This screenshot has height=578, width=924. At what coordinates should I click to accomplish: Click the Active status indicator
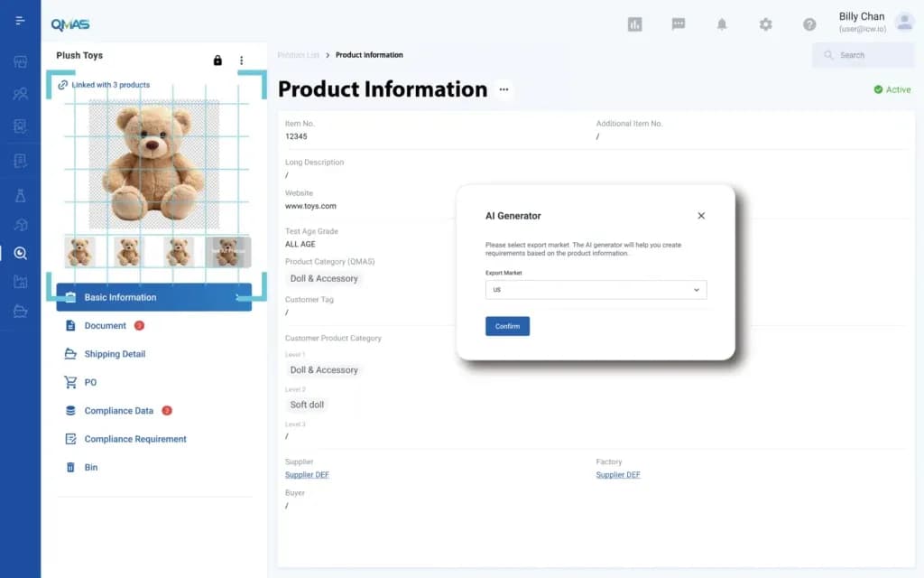click(892, 89)
